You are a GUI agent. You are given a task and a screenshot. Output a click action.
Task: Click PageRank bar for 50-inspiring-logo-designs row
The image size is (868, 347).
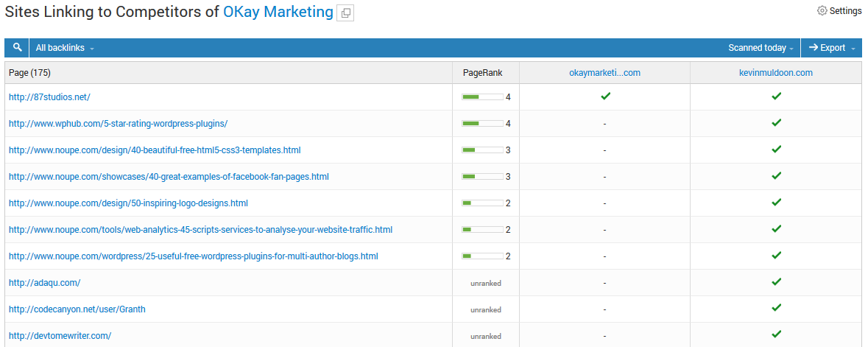pos(482,203)
